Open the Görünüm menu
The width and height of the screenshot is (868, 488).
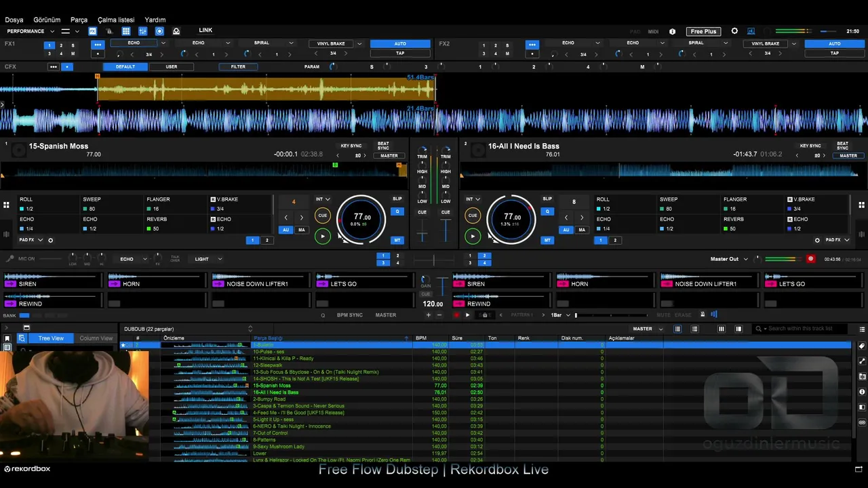point(47,20)
